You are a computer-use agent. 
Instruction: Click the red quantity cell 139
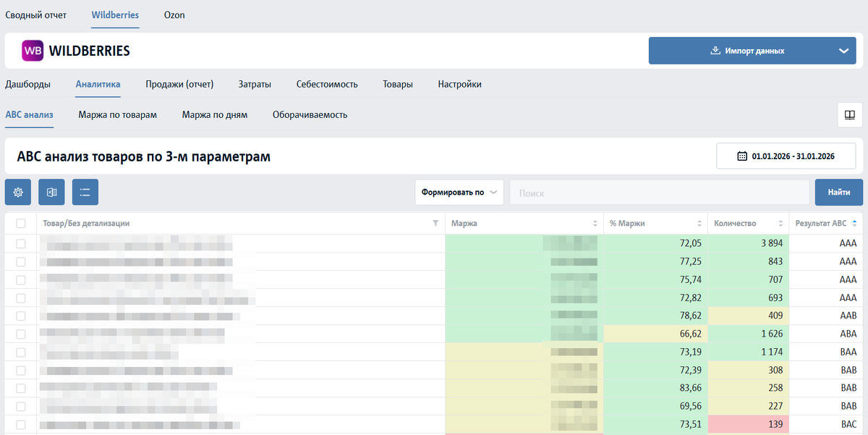(748, 424)
